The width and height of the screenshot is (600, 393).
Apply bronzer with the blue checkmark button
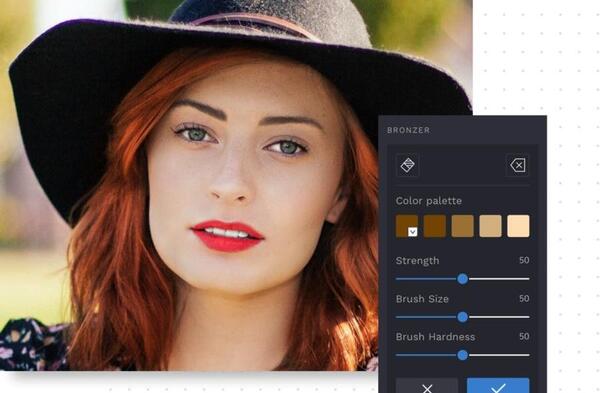pyautogui.click(x=498, y=386)
